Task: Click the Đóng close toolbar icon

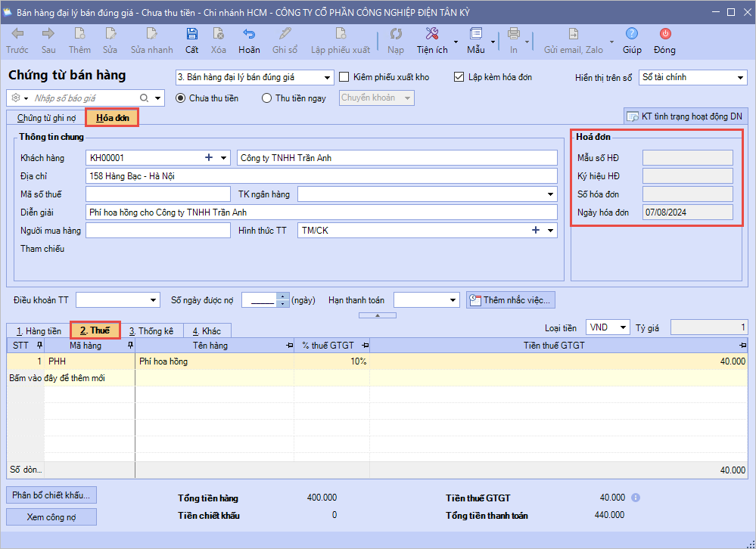Action: pos(664,34)
